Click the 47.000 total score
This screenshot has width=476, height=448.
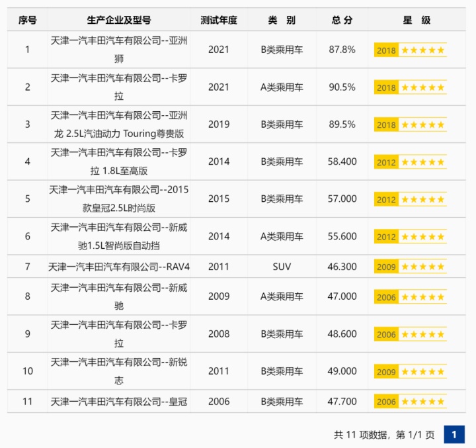(x=342, y=296)
